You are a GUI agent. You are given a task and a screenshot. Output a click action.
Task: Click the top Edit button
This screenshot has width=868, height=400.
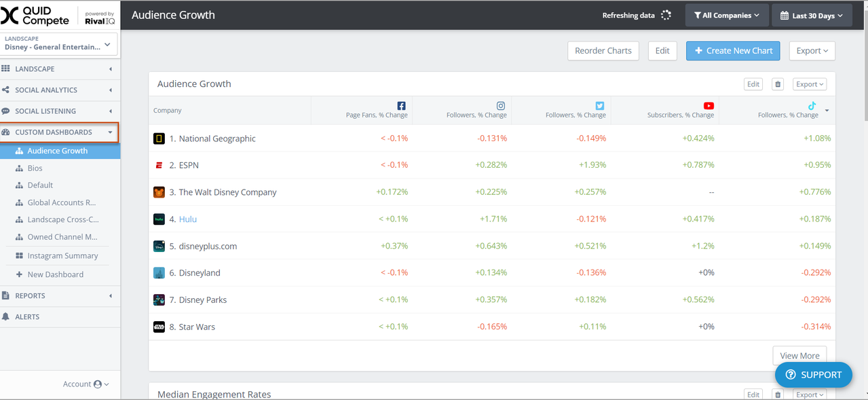(x=662, y=51)
